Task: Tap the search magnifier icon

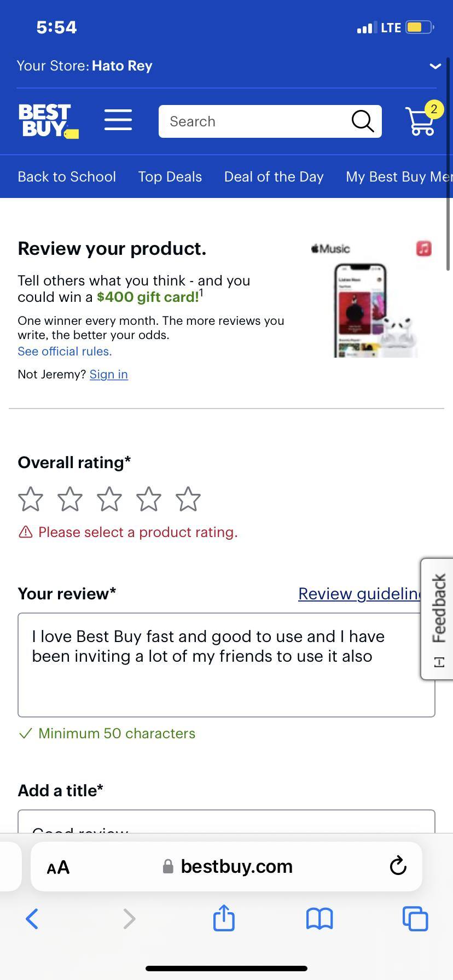Action: 362,120
